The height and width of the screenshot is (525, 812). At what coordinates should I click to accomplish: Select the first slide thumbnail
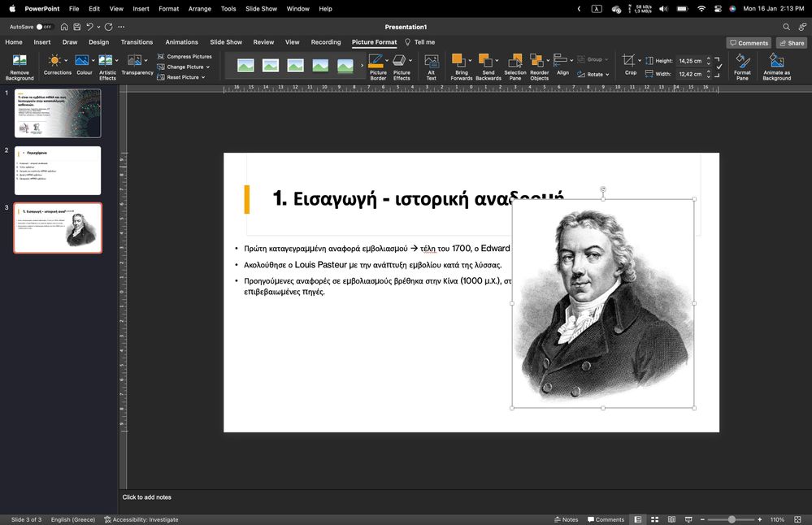tap(58, 113)
